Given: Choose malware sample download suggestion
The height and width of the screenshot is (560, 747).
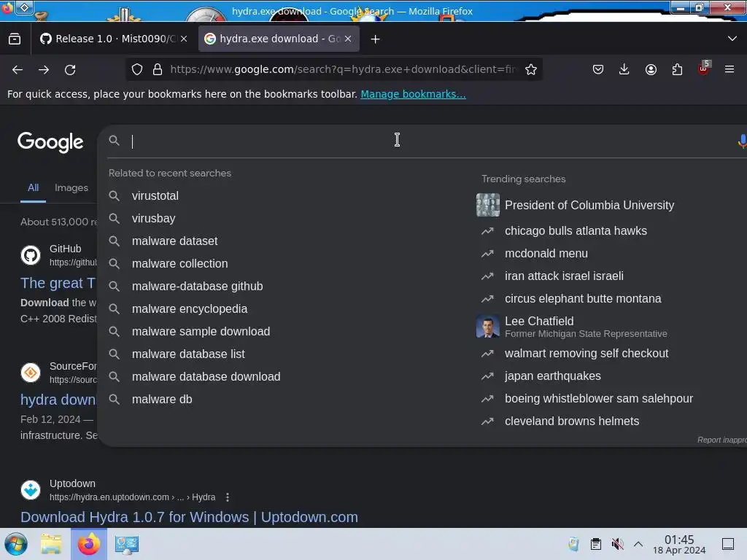Looking at the screenshot, I should tap(201, 332).
